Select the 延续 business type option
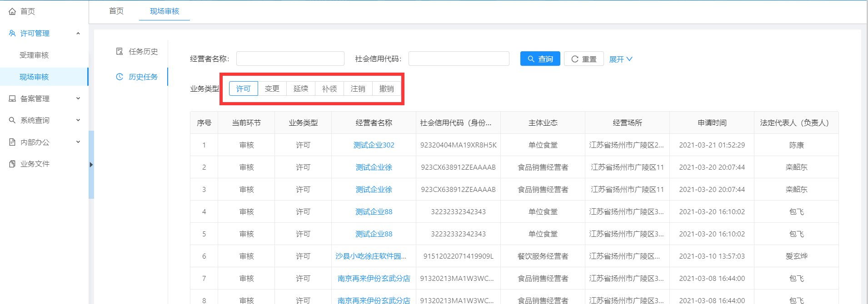The image size is (868, 304). (x=300, y=88)
